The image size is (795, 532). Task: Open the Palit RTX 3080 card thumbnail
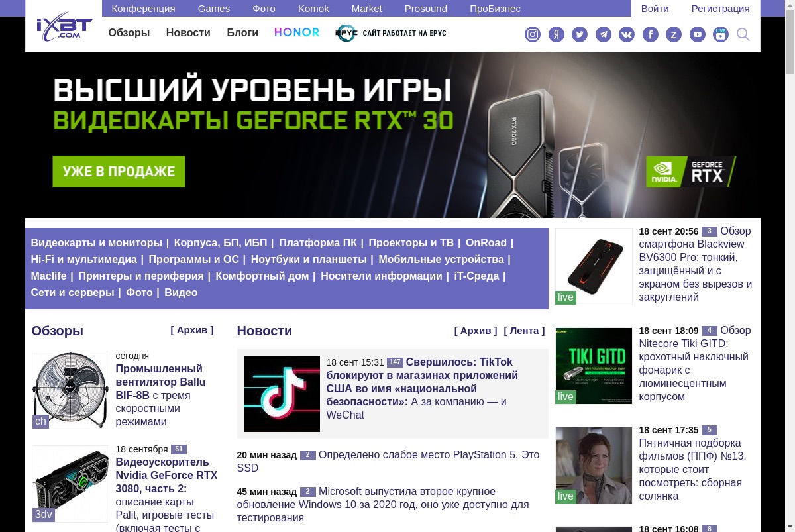(x=70, y=484)
